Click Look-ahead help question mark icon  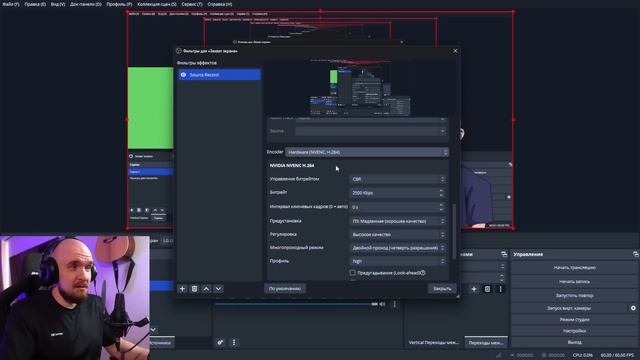[423, 272]
